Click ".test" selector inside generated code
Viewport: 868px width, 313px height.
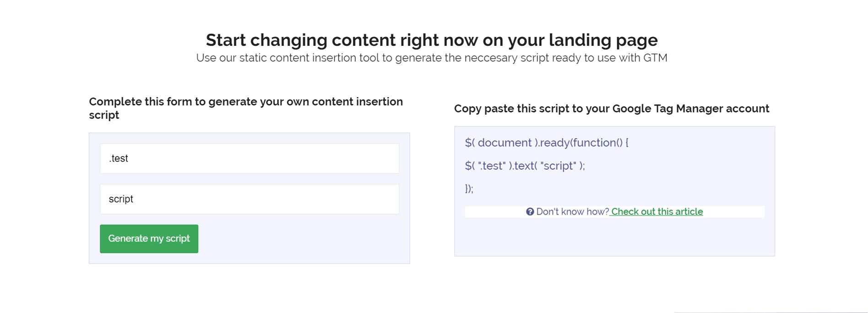pyautogui.click(x=492, y=166)
